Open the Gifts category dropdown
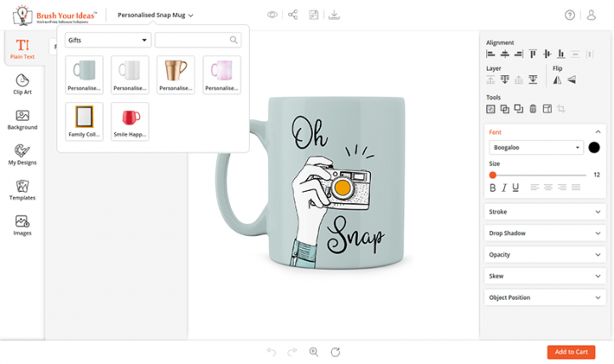The width and height of the screenshot is (614, 364). click(x=107, y=40)
